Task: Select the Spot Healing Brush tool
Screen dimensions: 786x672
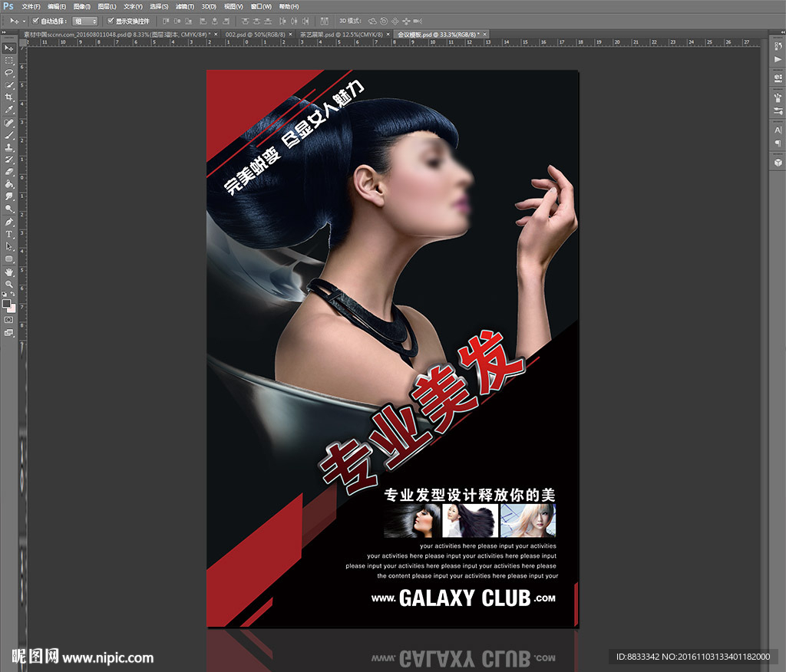Action: click(x=9, y=123)
